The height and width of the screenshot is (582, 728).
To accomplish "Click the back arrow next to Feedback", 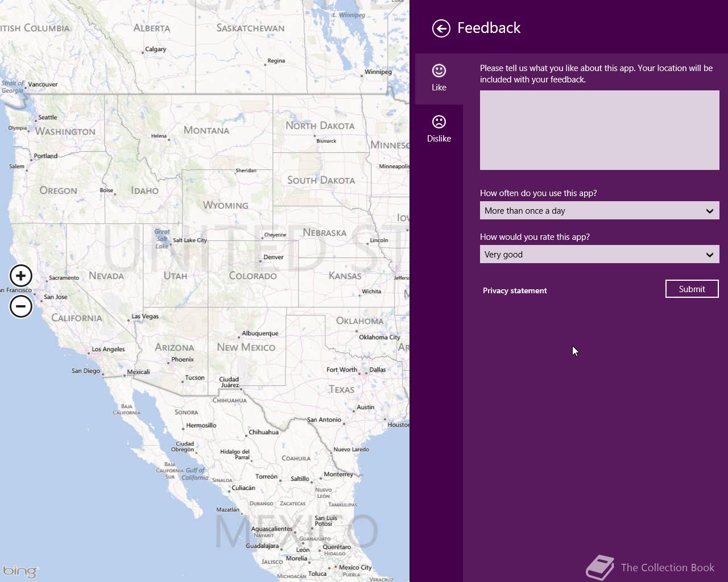I will point(441,28).
